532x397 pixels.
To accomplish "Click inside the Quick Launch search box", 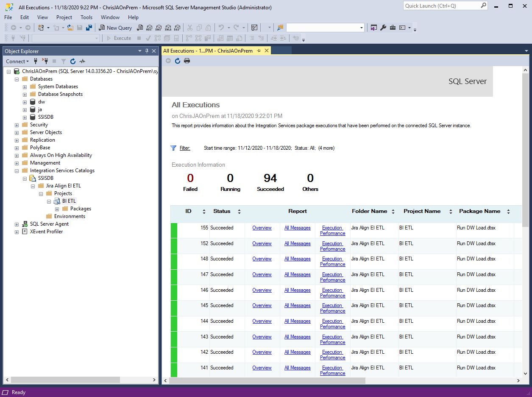I will (x=441, y=6).
